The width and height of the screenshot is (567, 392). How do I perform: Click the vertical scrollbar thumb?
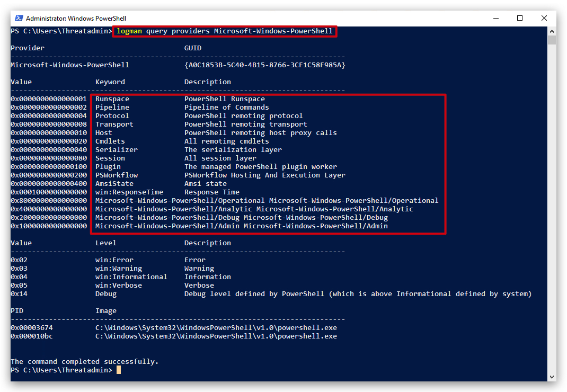[552, 40]
